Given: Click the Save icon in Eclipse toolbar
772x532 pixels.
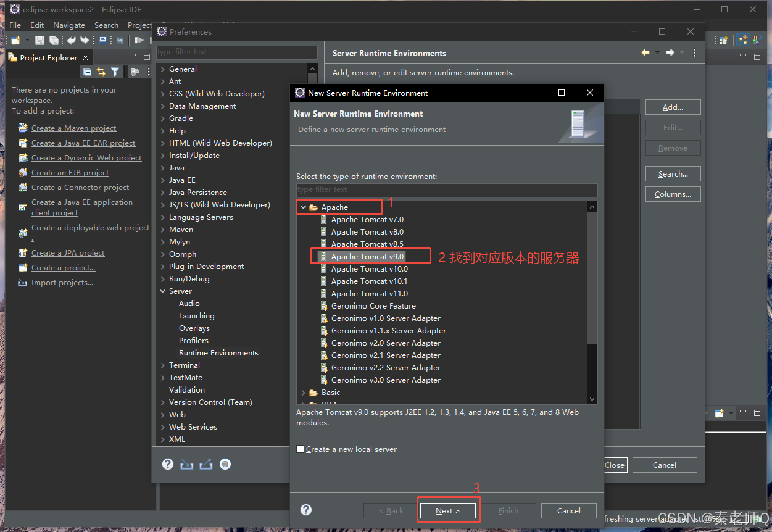Looking at the screenshot, I should tap(39, 40).
